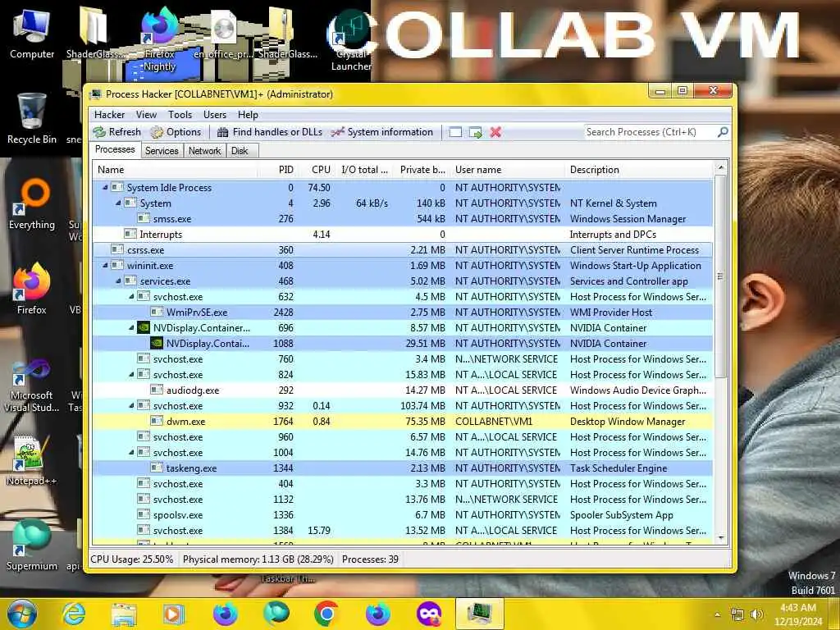
Task: Open the Hacker menu
Action: 109,115
